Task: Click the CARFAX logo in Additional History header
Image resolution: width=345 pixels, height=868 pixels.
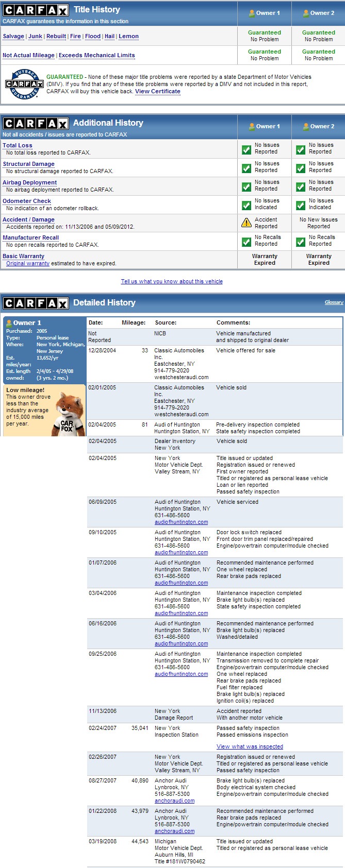Action: coord(36,124)
